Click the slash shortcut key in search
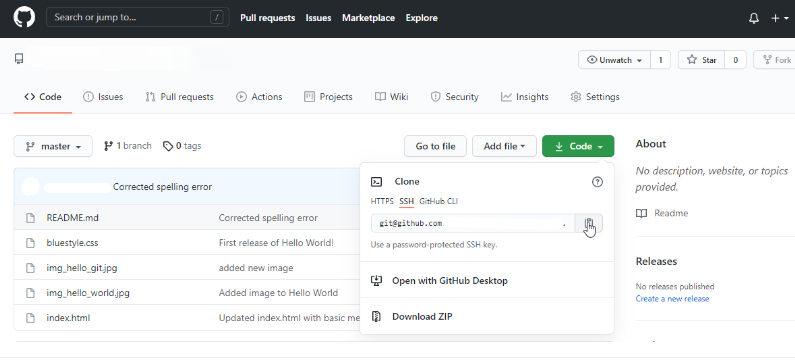This screenshot has width=795, height=364. click(216, 17)
